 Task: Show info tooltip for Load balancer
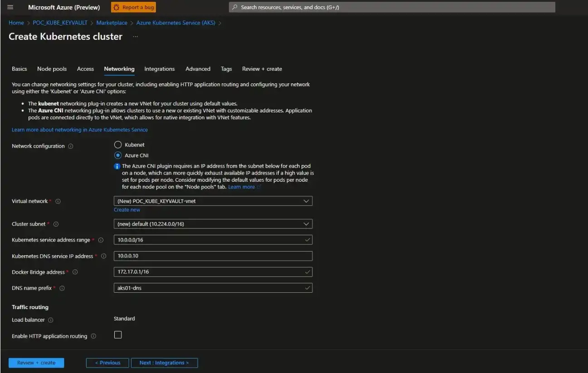(51, 320)
